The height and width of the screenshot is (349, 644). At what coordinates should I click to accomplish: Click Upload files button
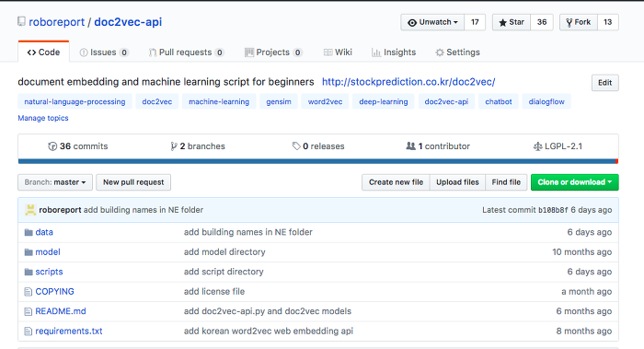tap(457, 182)
